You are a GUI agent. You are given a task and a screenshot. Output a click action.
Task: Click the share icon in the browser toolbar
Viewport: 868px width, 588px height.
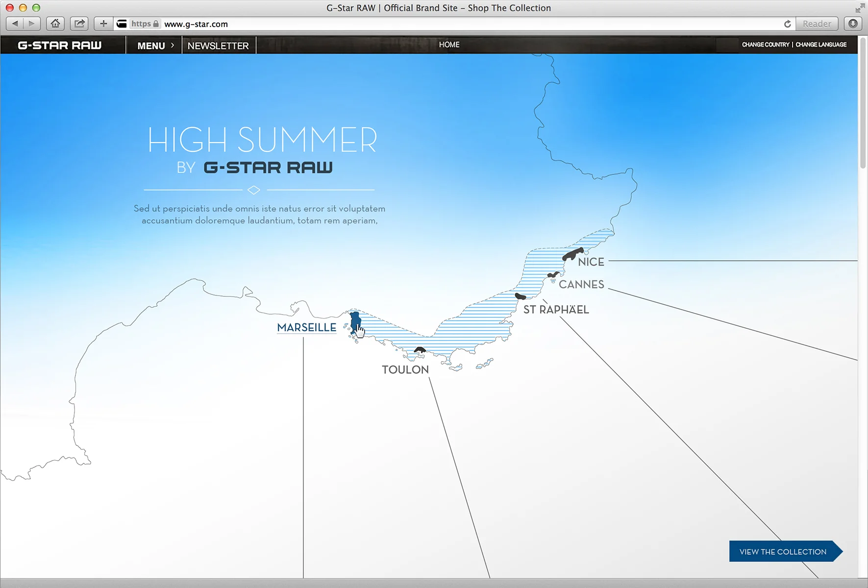click(x=79, y=24)
